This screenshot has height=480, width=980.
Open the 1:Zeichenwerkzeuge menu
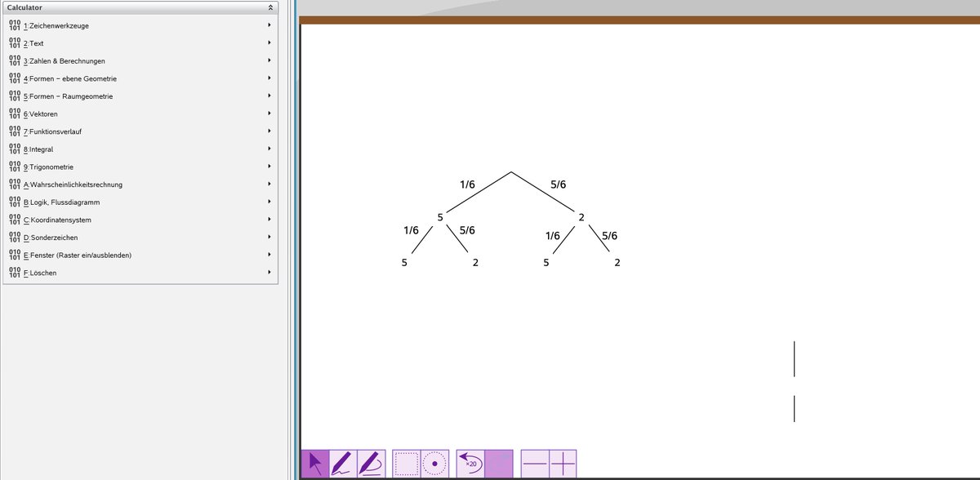pos(140,25)
